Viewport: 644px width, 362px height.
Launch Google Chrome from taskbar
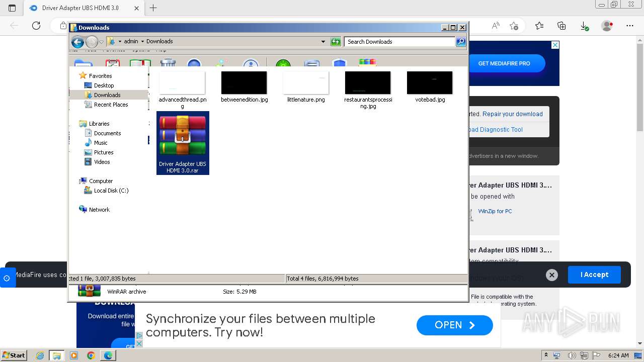tap(91, 355)
